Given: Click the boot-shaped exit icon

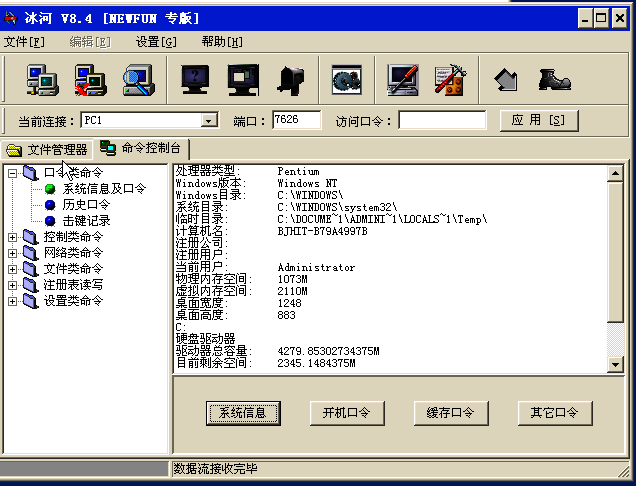Looking at the screenshot, I should 554,80.
